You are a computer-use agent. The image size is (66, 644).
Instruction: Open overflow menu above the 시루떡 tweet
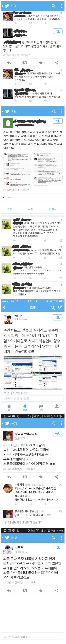[61, 537]
